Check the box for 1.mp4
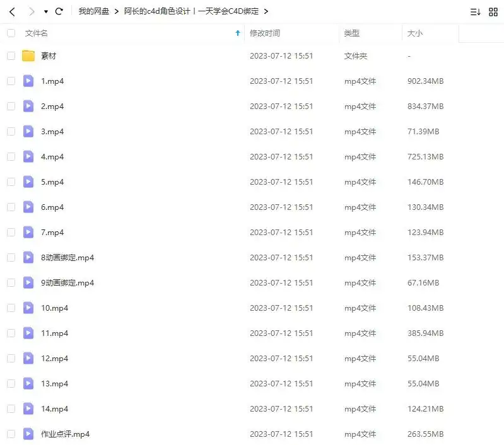Viewport: 504px width, 445px height. pos(11,81)
